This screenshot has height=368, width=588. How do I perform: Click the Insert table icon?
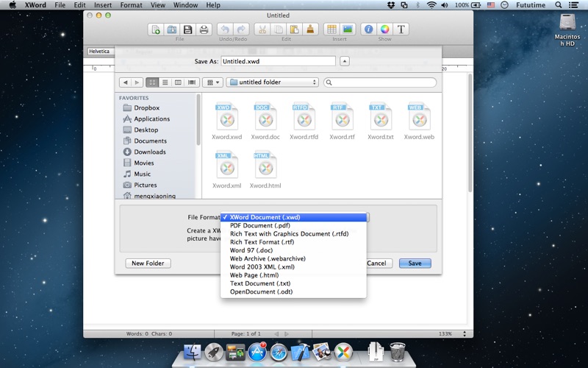click(x=331, y=29)
